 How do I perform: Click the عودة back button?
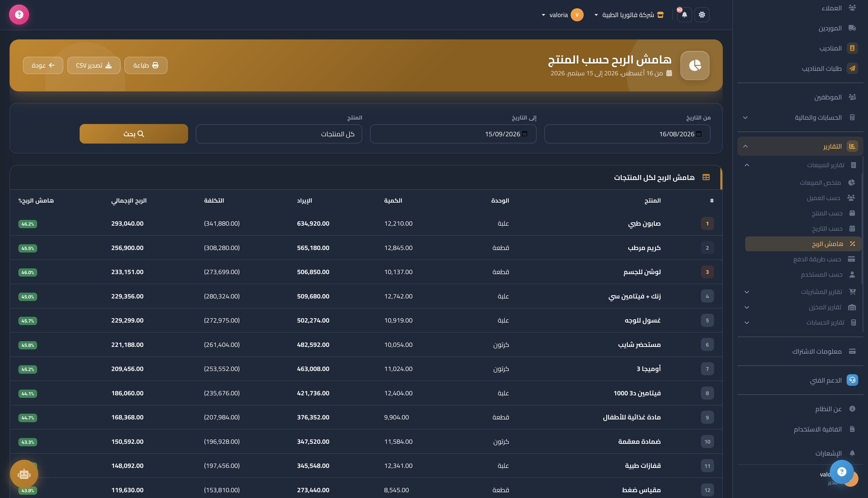pyautogui.click(x=43, y=65)
